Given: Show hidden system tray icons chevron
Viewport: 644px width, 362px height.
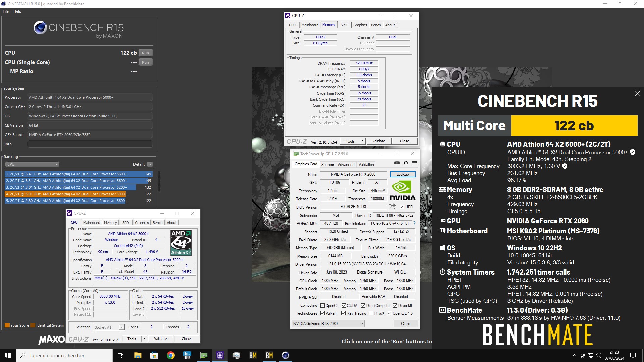Looking at the screenshot, I should click(574, 355).
